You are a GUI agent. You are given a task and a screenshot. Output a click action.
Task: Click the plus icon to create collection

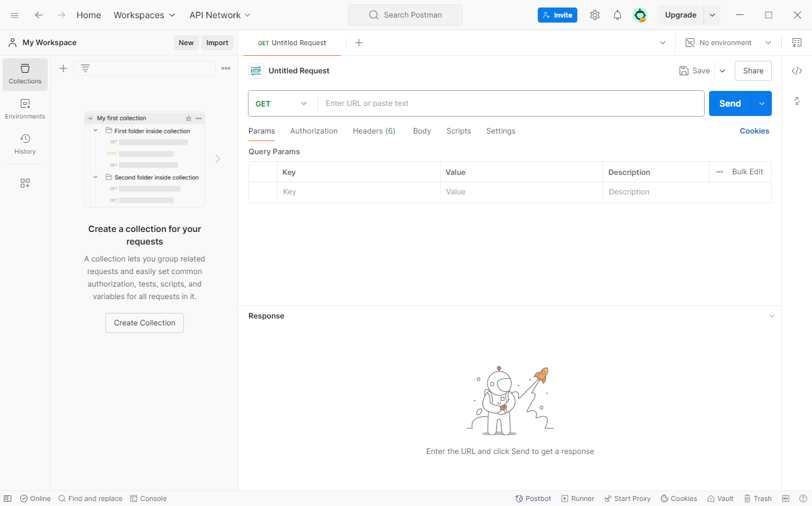click(63, 68)
